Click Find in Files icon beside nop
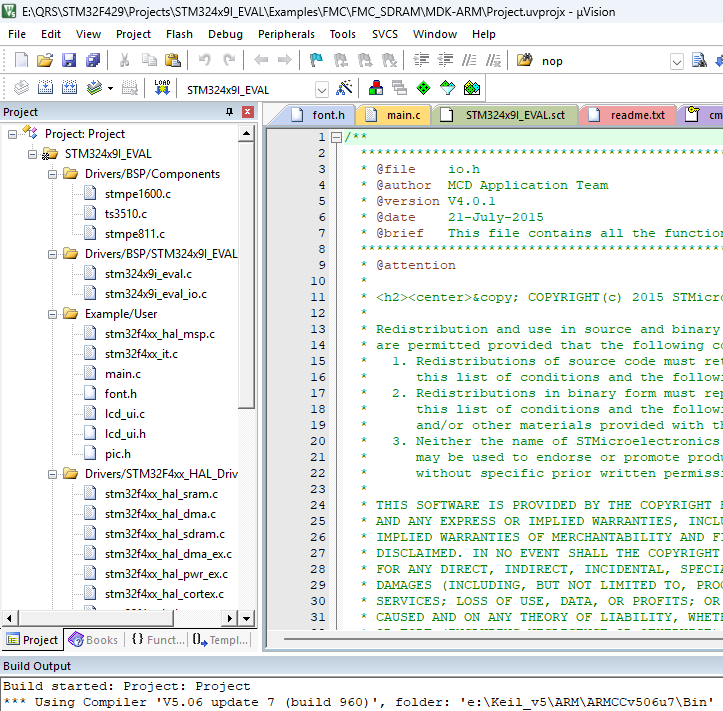This screenshot has height=711, width=723. (524, 60)
